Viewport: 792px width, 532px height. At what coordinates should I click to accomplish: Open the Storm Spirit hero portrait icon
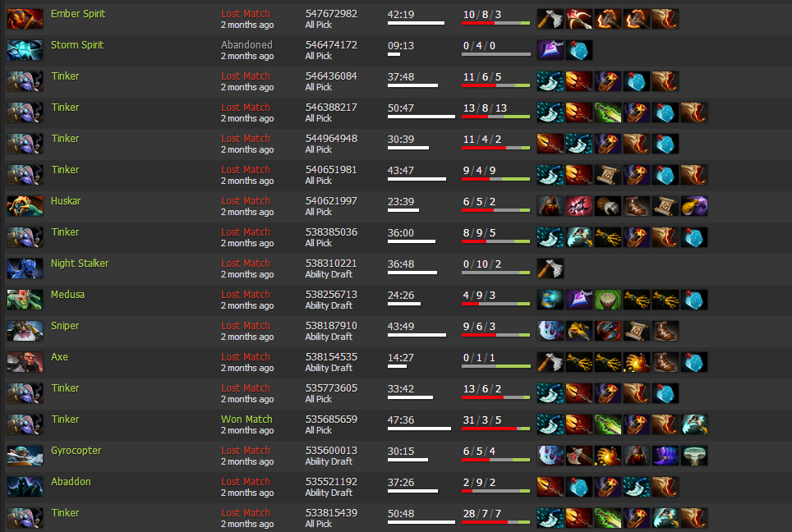tap(25, 50)
